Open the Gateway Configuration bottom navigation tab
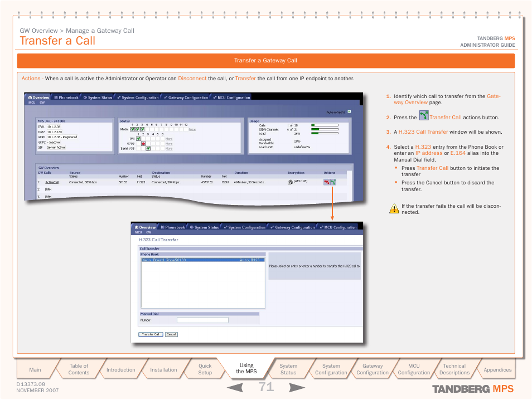Viewport: 532px width, 400px height. [x=373, y=369]
